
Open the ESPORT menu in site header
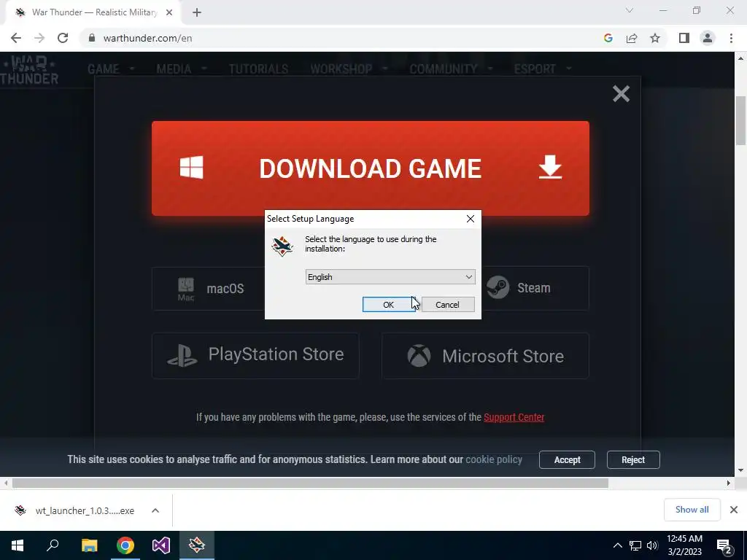coord(535,69)
